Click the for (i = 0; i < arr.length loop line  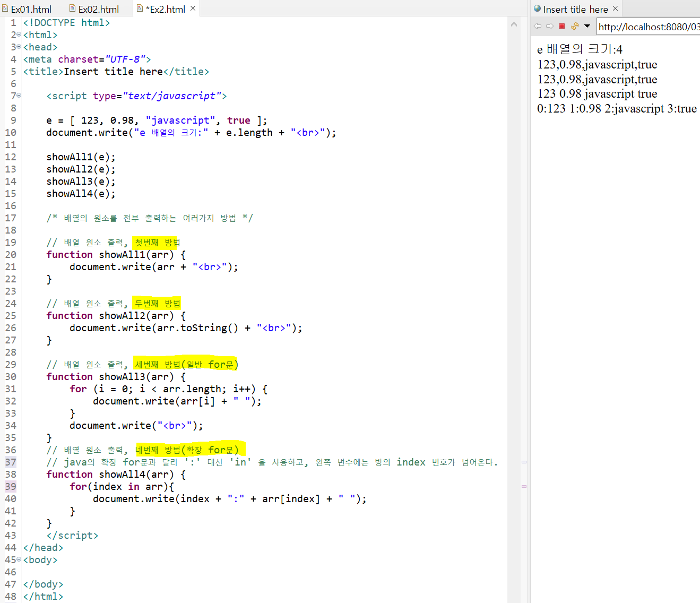tap(168, 389)
